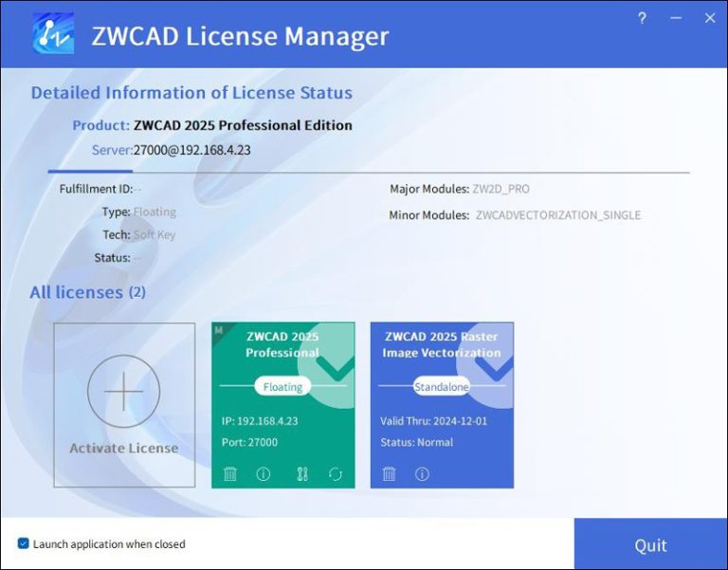This screenshot has width=728, height=570.
Task: Click the plus icon to activate license
Action: point(124,391)
